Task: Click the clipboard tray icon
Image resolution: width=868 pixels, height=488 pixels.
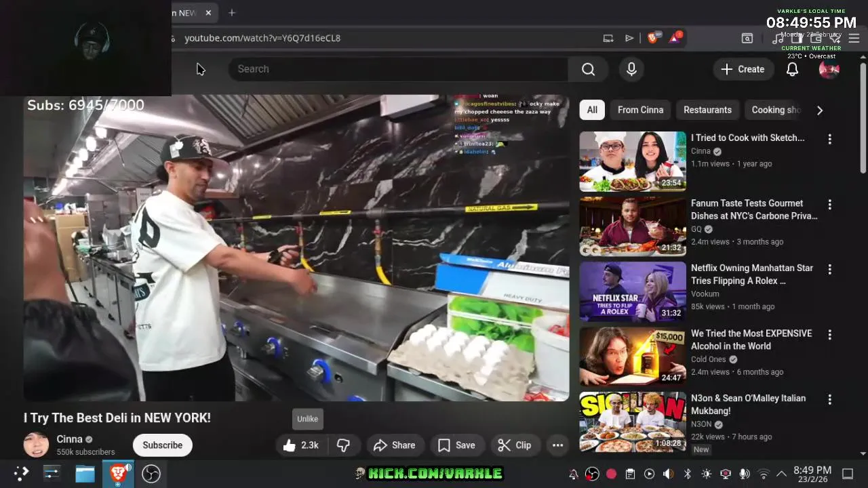Action: [630, 474]
